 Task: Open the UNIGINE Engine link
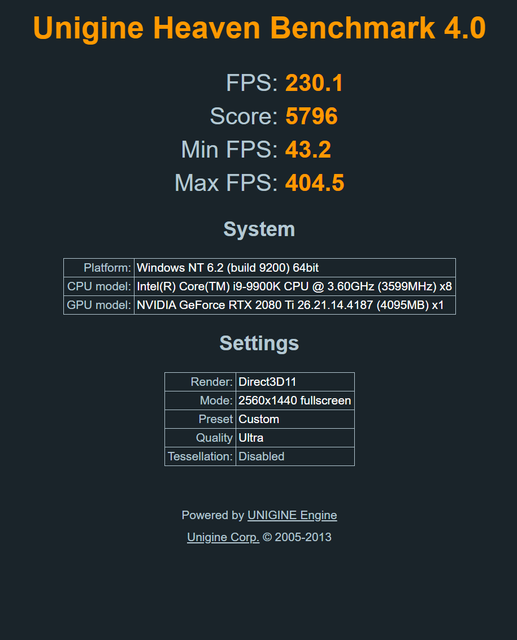pos(292,516)
